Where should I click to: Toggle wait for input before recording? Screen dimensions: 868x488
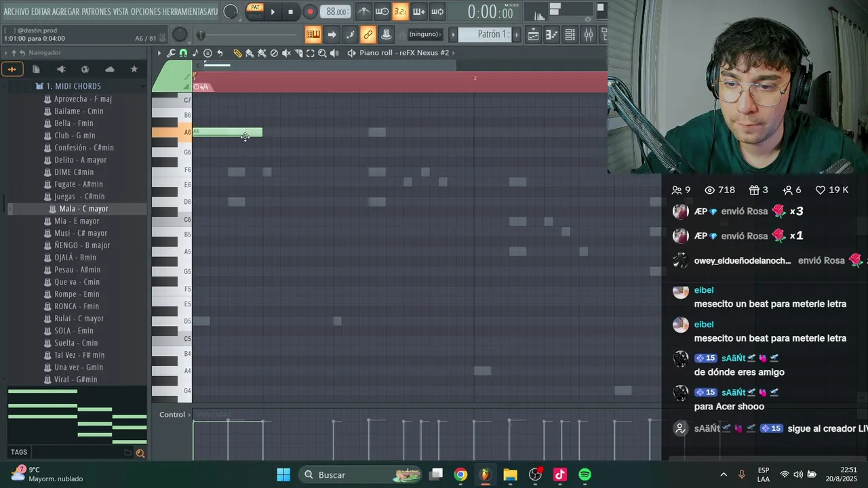(x=382, y=12)
